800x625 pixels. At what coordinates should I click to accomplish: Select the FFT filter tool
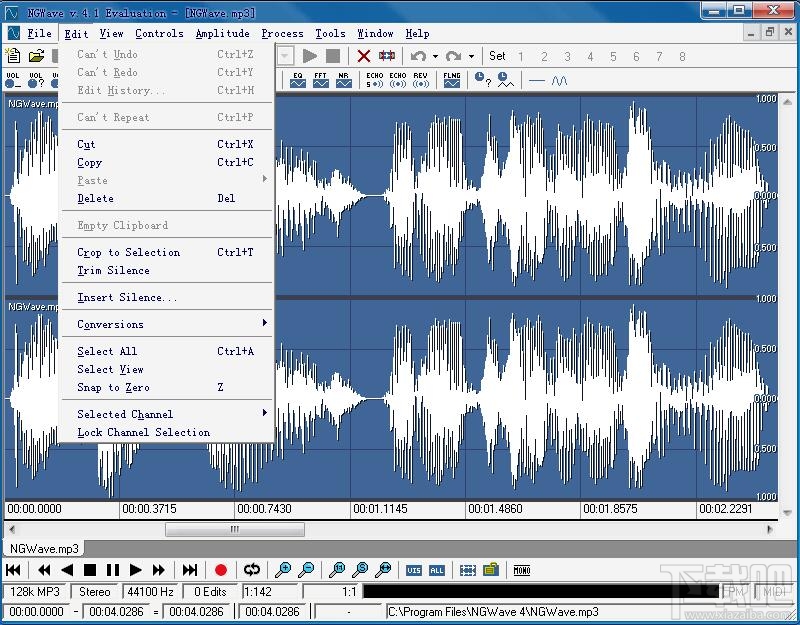[x=322, y=80]
